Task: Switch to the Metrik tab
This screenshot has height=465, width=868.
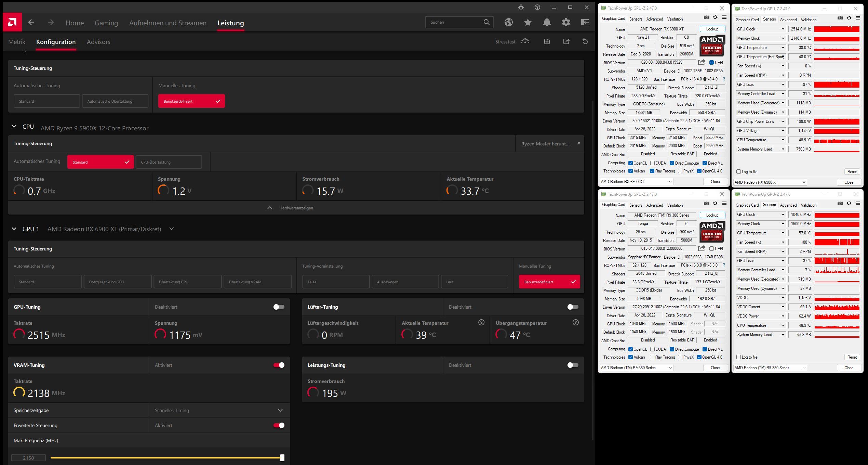Action: tap(17, 42)
